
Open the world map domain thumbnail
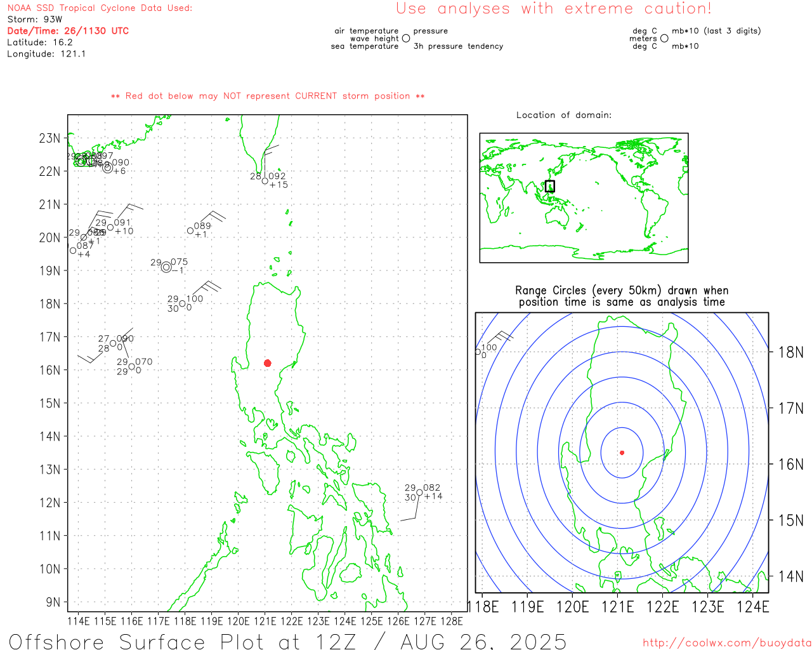click(x=584, y=198)
